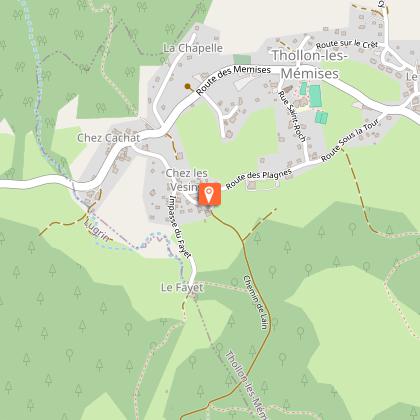420x420 pixels.
Task: Click the Route Sous la Tour label
Action: (x=350, y=140)
